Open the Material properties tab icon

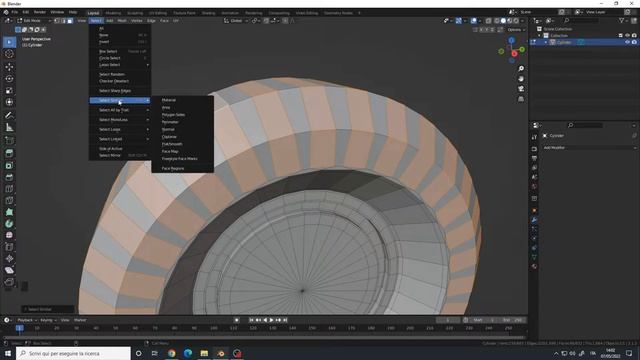(534, 267)
